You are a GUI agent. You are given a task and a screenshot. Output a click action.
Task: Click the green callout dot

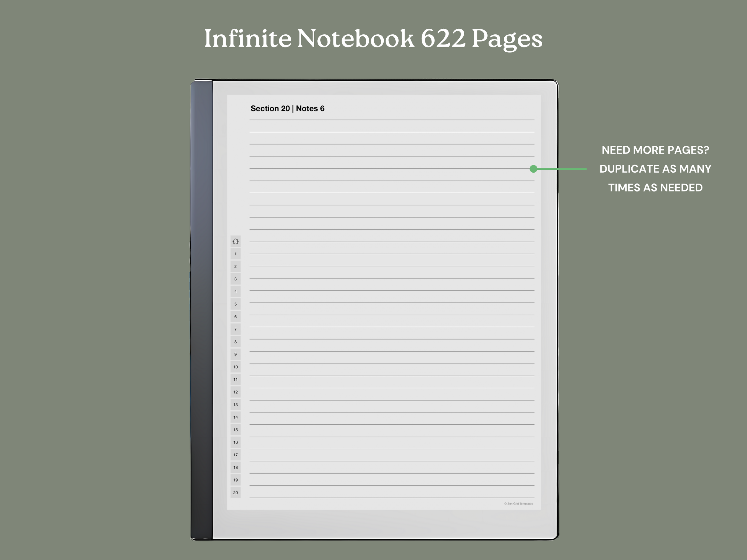pyautogui.click(x=533, y=169)
